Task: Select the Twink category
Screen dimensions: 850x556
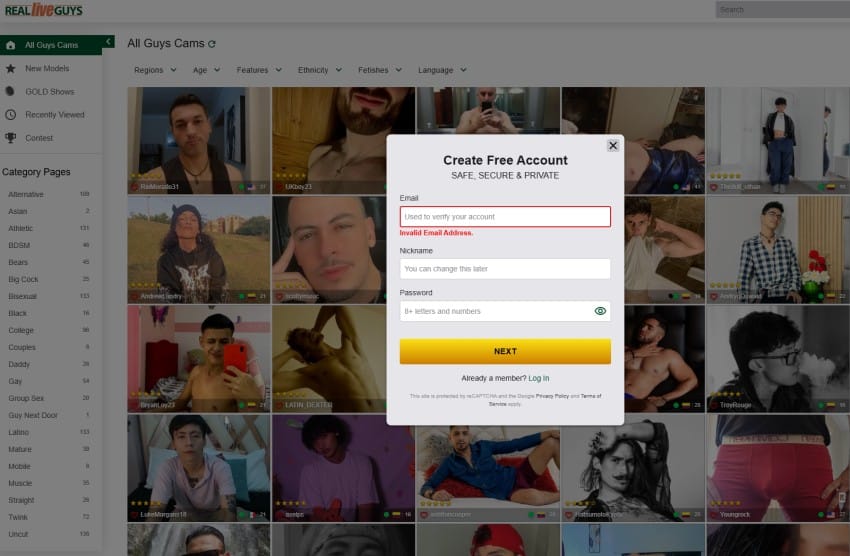Action: (x=18, y=518)
